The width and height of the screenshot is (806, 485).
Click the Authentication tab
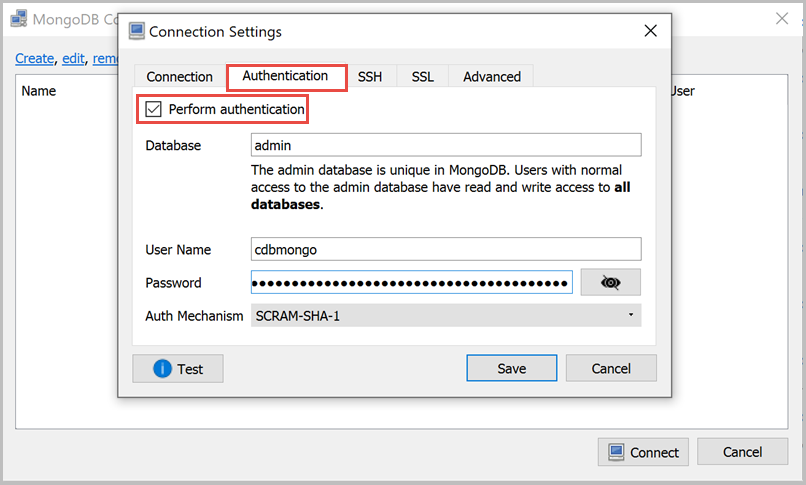tap(285, 76)
